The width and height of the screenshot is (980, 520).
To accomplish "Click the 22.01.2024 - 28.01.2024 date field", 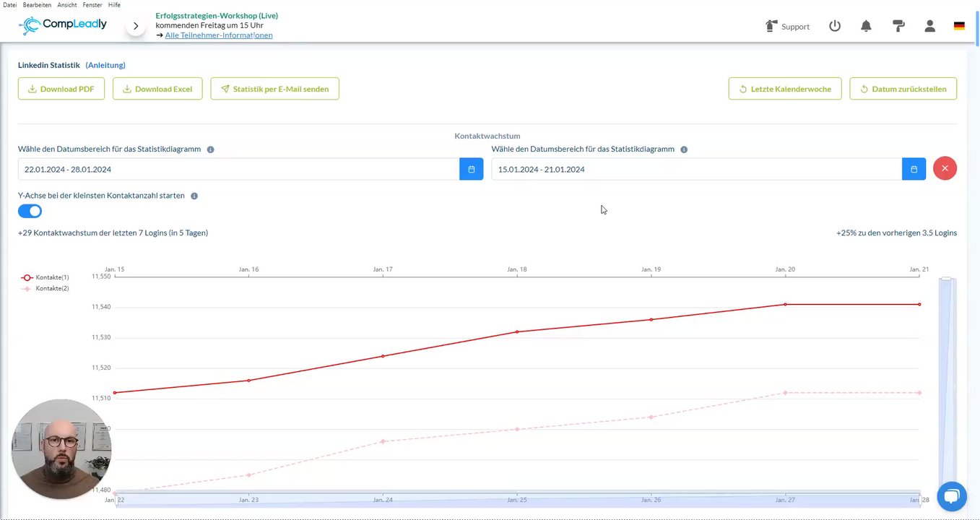I will pyautogui.click(x=238, y=169).
